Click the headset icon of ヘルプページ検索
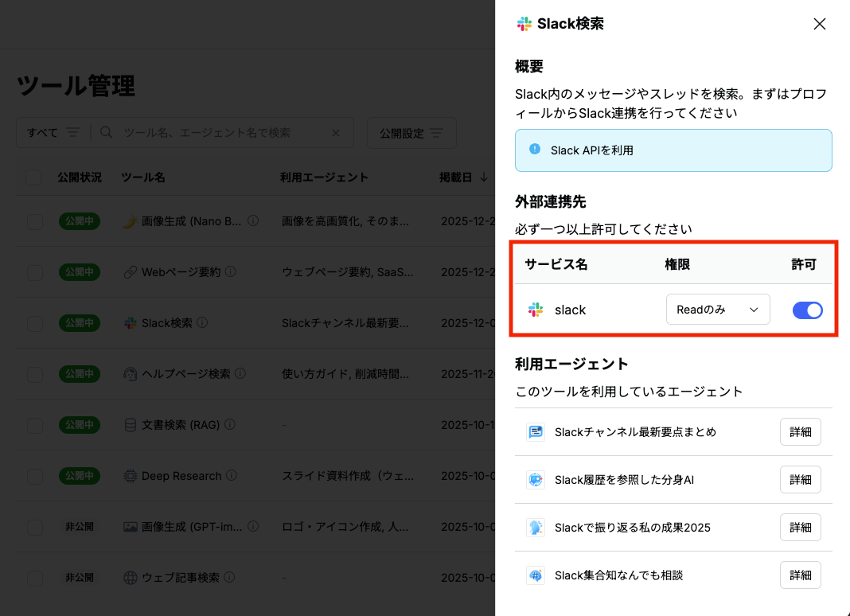The image size is (850, 616). pyautogui.click(x=130, y=374)
